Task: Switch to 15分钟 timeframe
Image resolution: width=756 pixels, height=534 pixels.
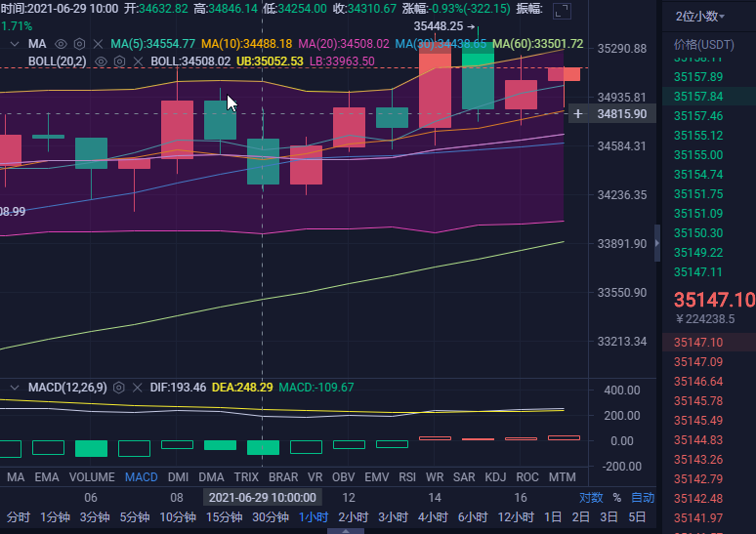Action: coord(225,517)
